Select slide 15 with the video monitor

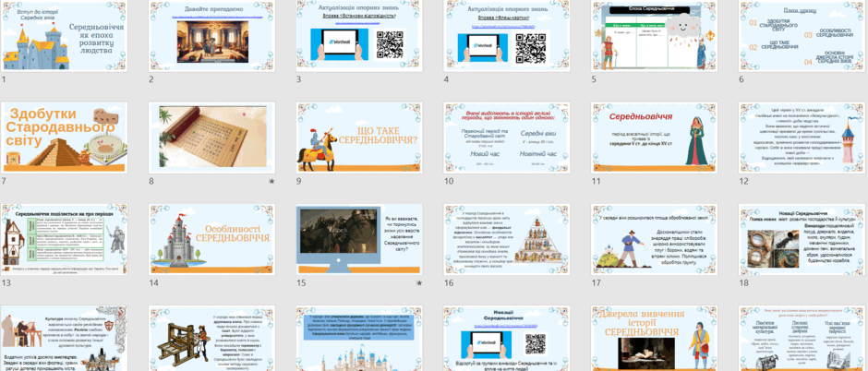tap(359, 239)
